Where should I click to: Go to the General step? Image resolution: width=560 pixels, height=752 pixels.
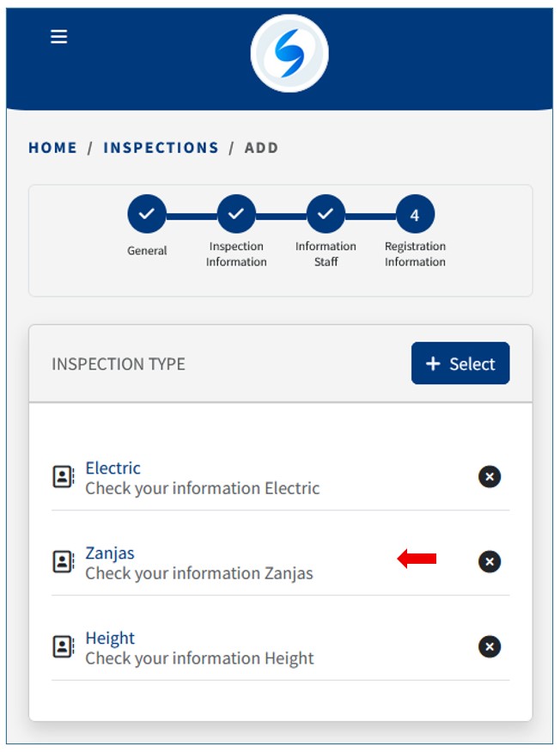click(x=147, y=215)
